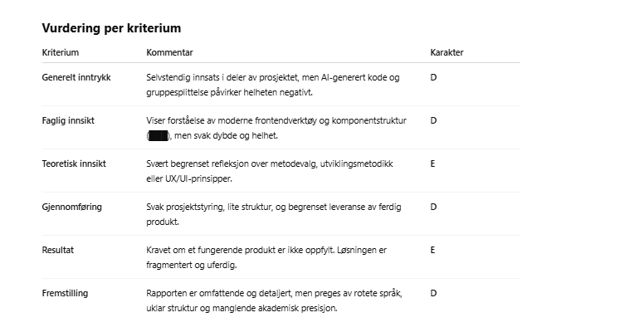Click the 'Teoretisk innsikt' row label
This screenshot has width=644, height=332.
(74, 164)
